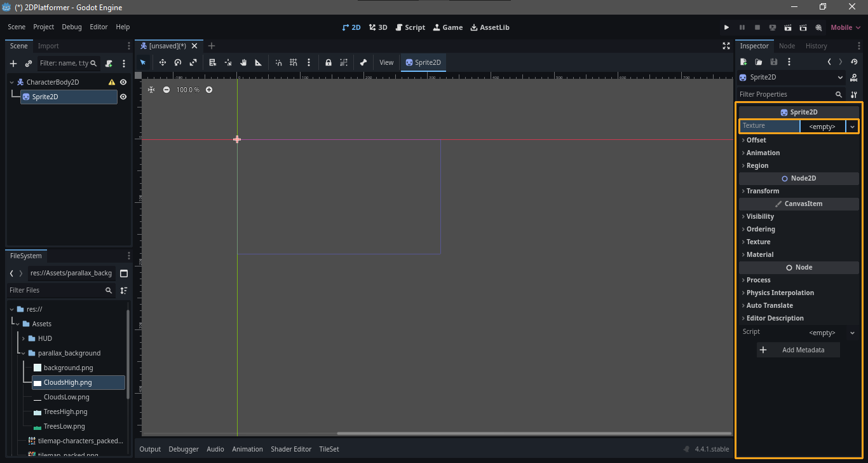Select the Move Mode tool
Image resolution: width=868 pixels, height=463 pixels.
click(x=163, y=62)
